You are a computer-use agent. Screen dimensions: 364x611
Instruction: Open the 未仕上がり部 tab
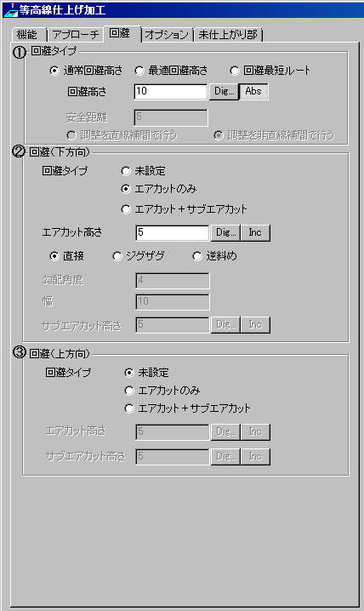[x=228, y=35]
